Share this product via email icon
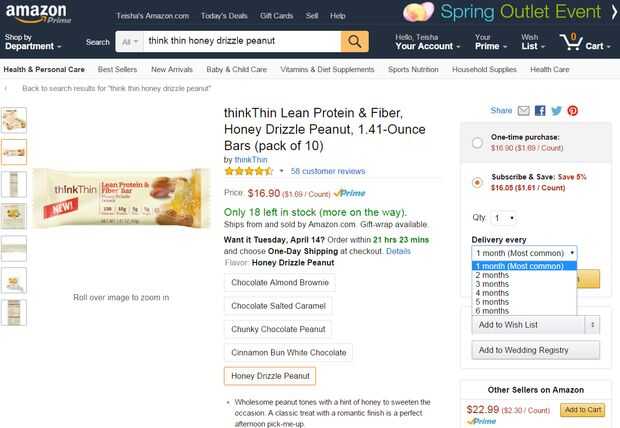This screenshot has width=620, height=428. pyautogui.click(x=523, y=111)
